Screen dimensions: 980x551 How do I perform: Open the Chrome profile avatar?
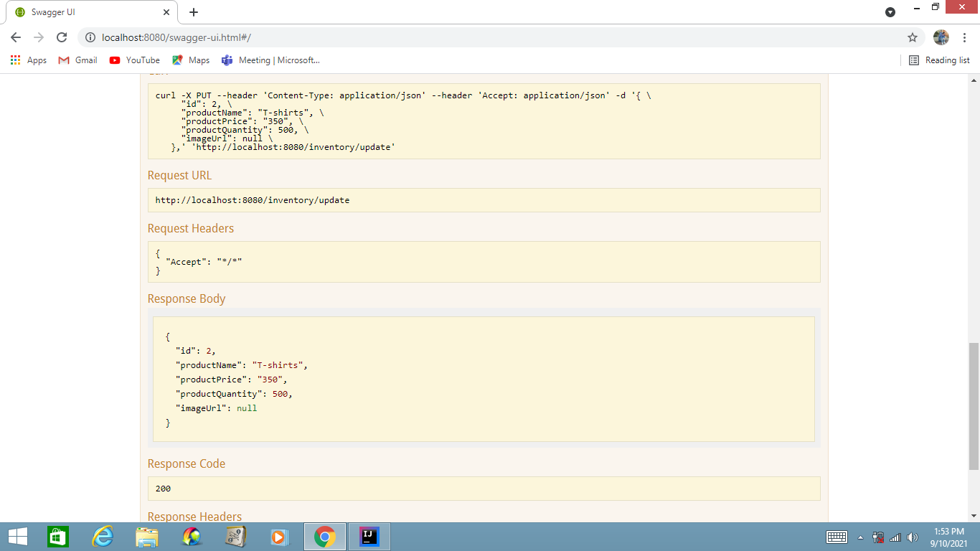tap(941, 37)
